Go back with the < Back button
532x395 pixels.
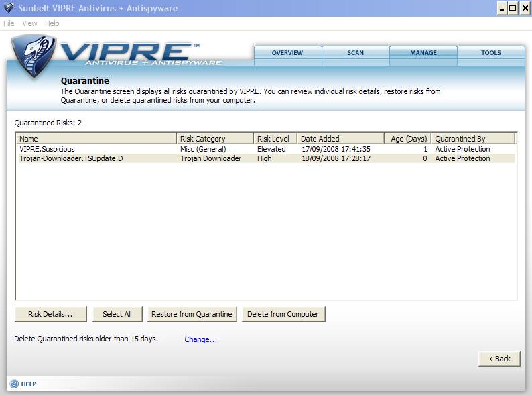(499, 359)
